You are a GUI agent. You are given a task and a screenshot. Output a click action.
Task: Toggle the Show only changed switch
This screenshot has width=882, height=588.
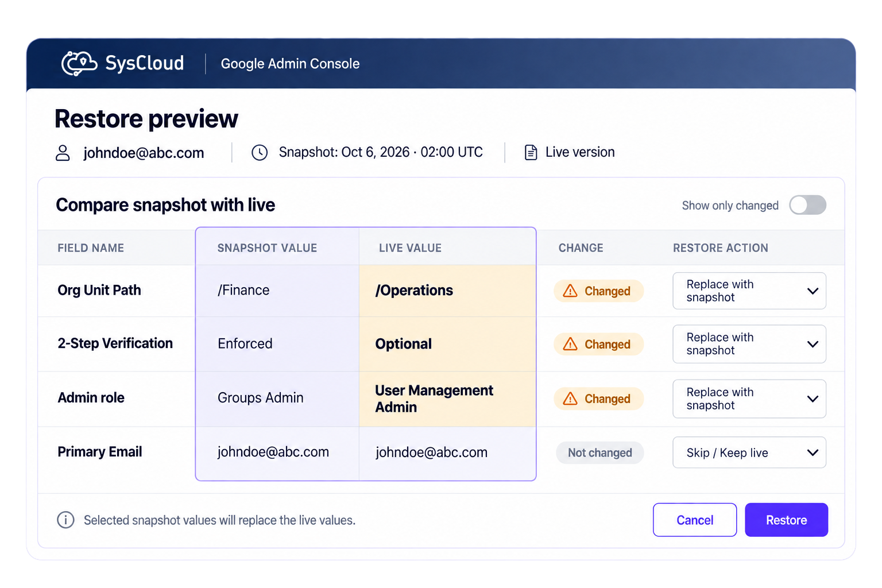click(807, 205)
